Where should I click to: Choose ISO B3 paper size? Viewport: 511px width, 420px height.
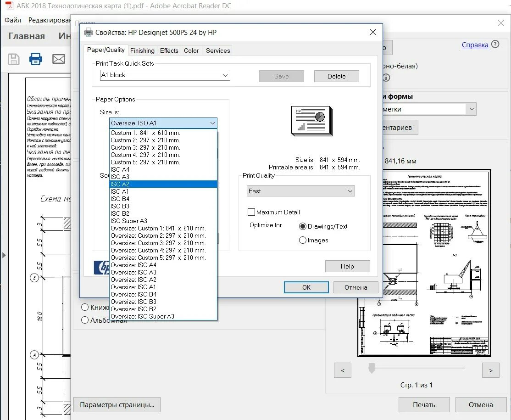click(163, 206)
